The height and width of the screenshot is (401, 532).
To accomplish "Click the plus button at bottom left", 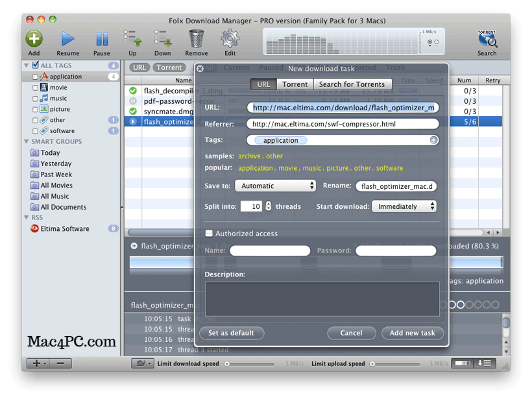I will (x=38, y=363).
